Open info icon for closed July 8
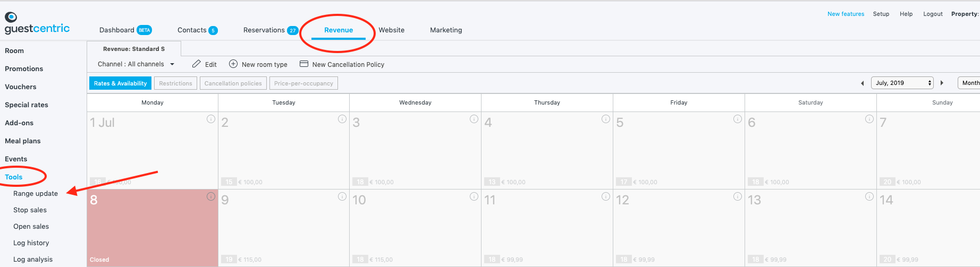This screenshot has height=267, width=980. point(211,196)
